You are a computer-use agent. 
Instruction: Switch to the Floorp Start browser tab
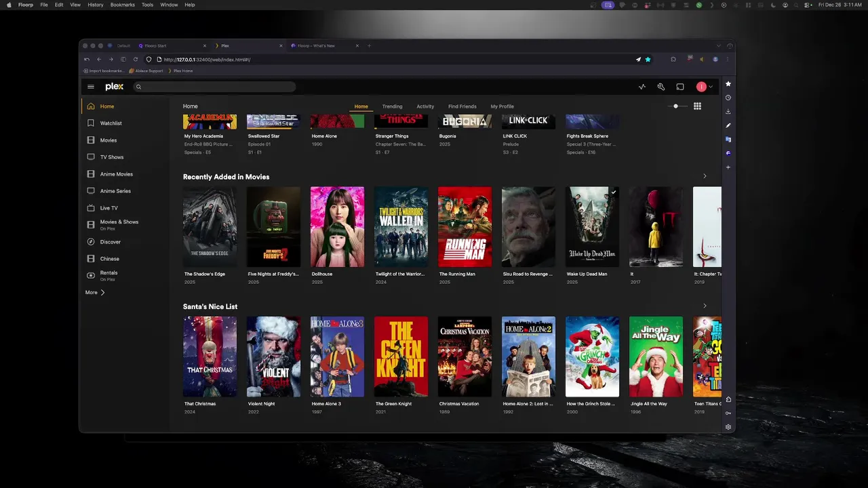(x=172, y=46)
